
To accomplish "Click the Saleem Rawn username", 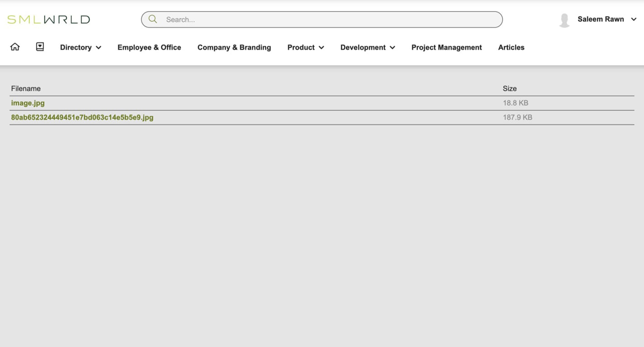I will point(600,19).
